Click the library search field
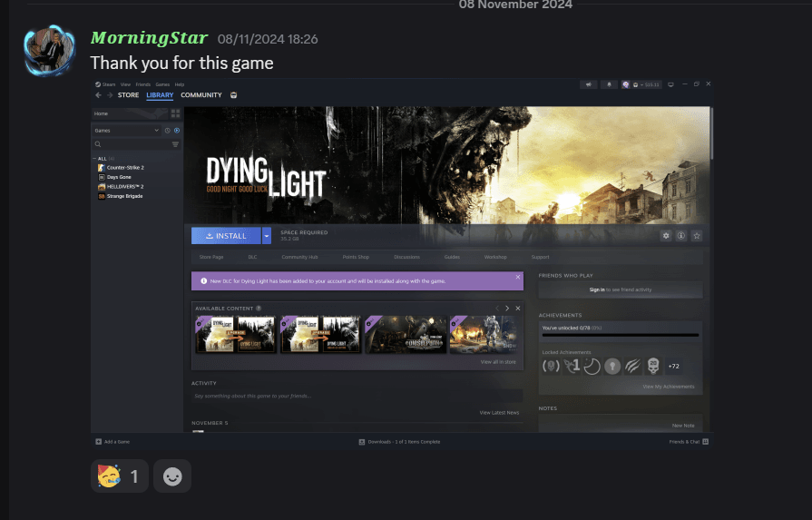This screenshot has height=520, width=812. 132,144
